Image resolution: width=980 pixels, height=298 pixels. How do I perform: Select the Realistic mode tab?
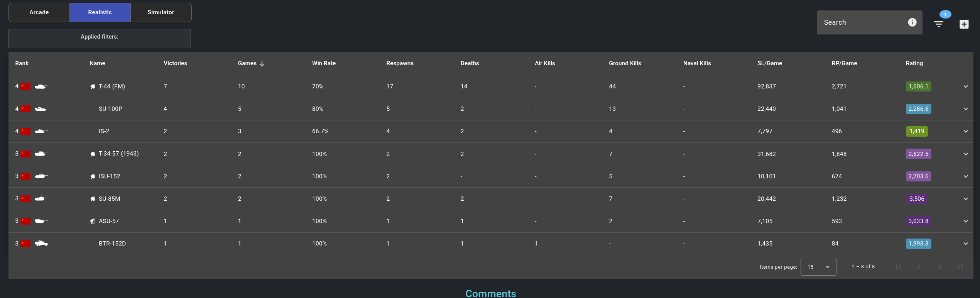pyautogui.click(x=100, y=12)
